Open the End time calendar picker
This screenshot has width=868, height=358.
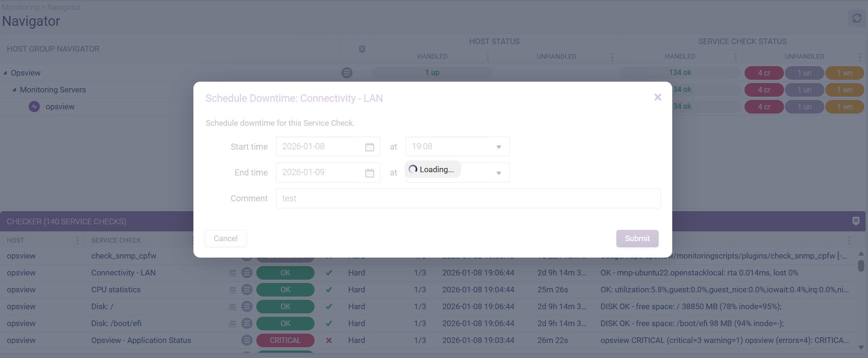point(369,173)
